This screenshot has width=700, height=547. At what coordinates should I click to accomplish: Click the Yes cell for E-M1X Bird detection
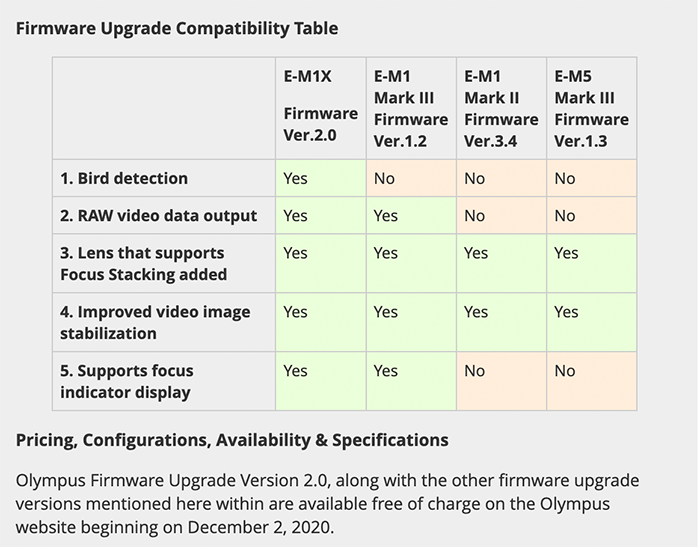296,178
